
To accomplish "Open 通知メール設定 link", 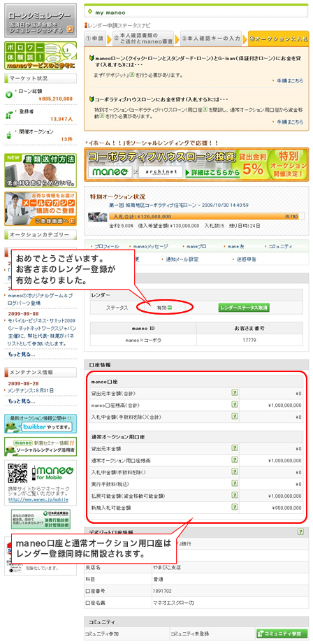I will click(182, 259).
